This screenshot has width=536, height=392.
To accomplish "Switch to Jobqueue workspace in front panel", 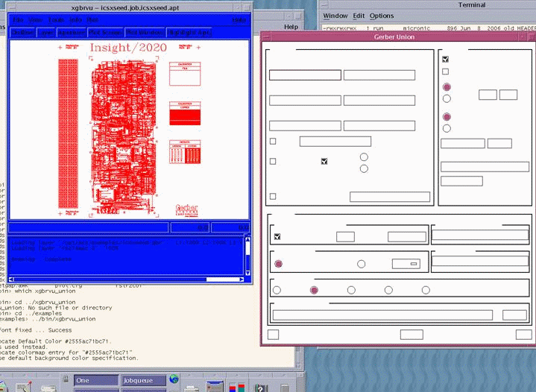I will (x=144, y=380).
